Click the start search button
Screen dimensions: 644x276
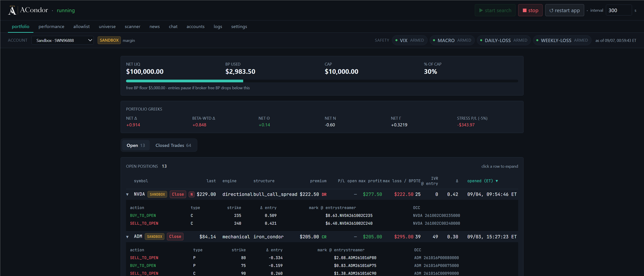pyautogui.click(x=495, y=10)
